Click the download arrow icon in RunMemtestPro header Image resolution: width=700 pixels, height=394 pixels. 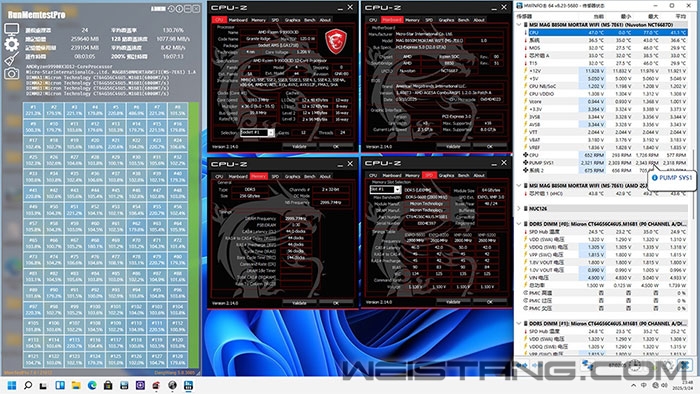[171, 8]
